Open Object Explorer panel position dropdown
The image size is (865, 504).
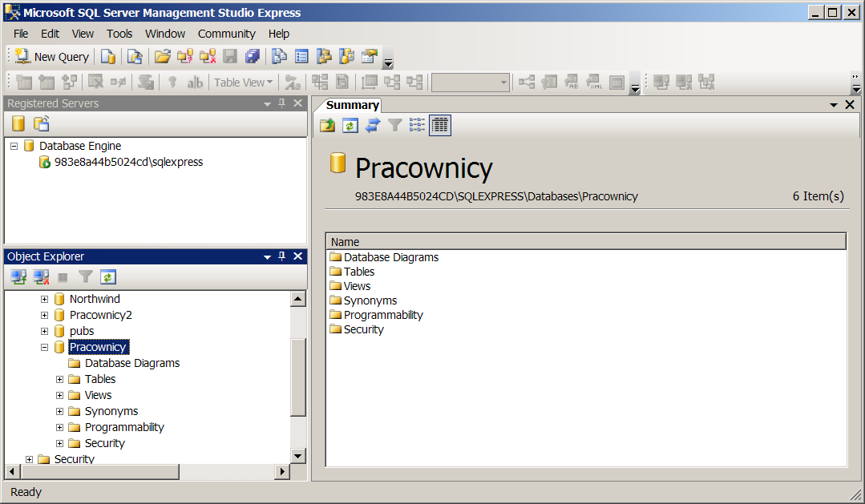pos(267,256)
